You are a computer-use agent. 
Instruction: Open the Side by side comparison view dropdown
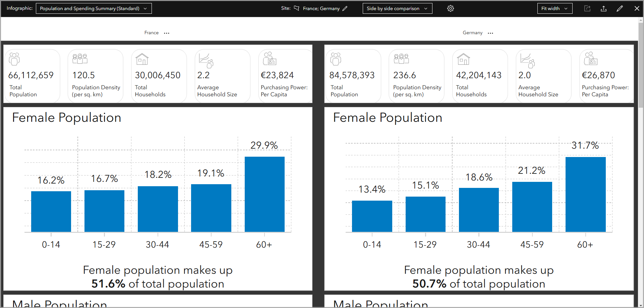pos(397,8)
